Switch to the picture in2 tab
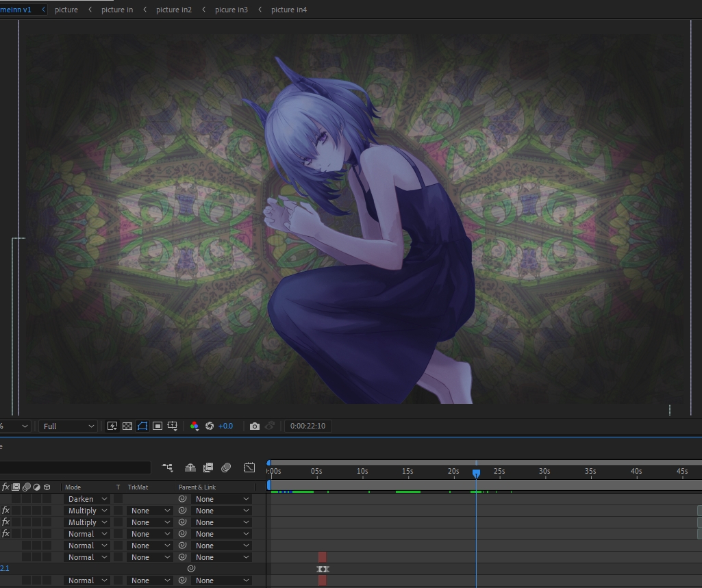 (x=173, y=10)
